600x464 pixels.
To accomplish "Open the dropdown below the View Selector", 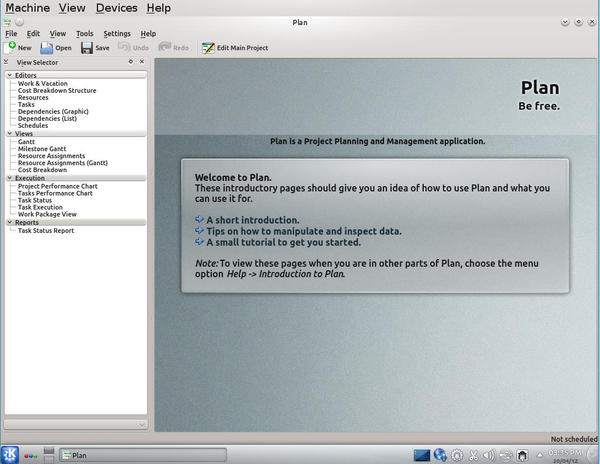I will click(76, 424).
